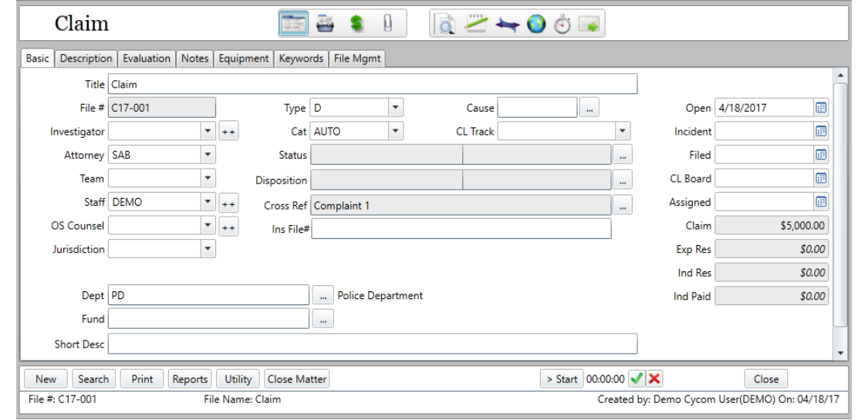Screen dimensions: 868x420
Task: Open the contacts card file icon
Action: click(325, 24)
